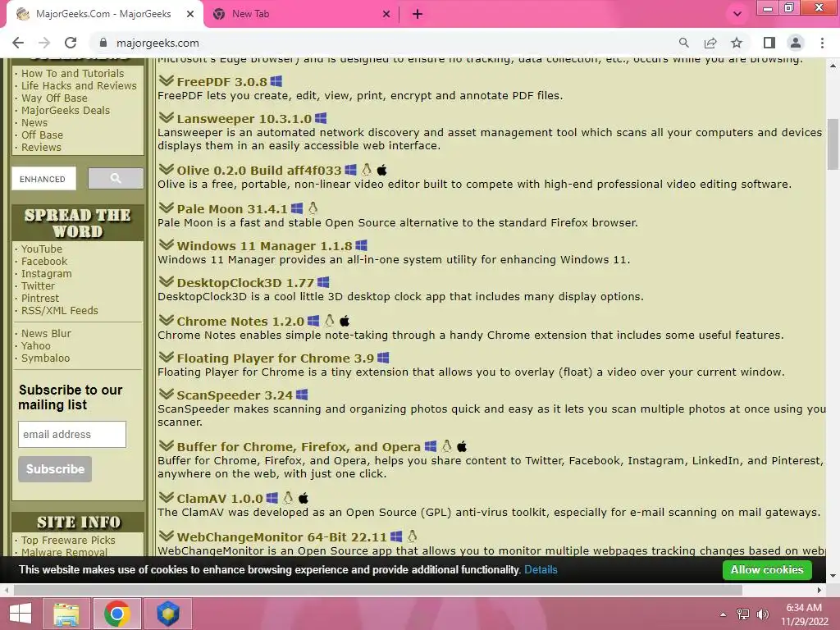Screen dimensions: 840x630
Task: Click Windows icon beside Chrome Notes 1.2.0
Action: click(313, 321)
